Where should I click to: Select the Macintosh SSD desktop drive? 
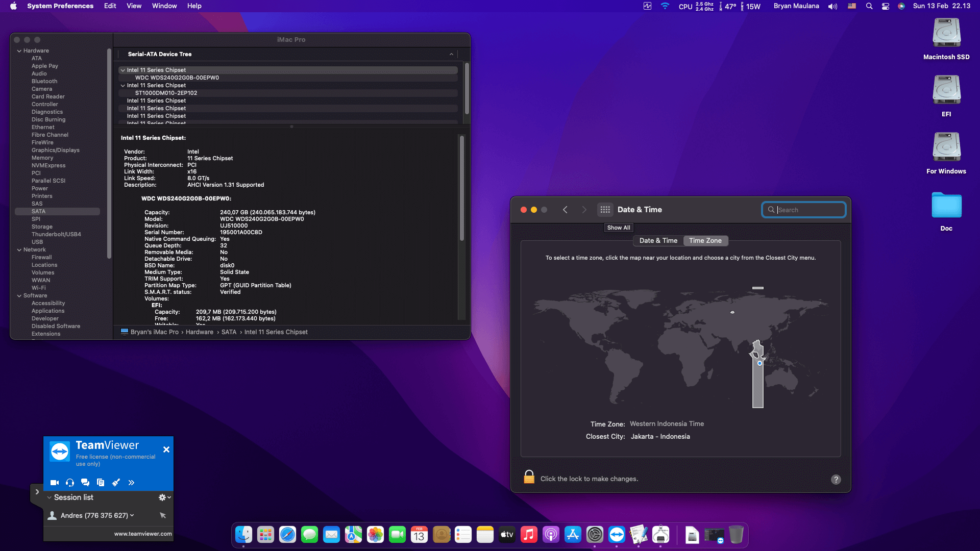point(946,39)
